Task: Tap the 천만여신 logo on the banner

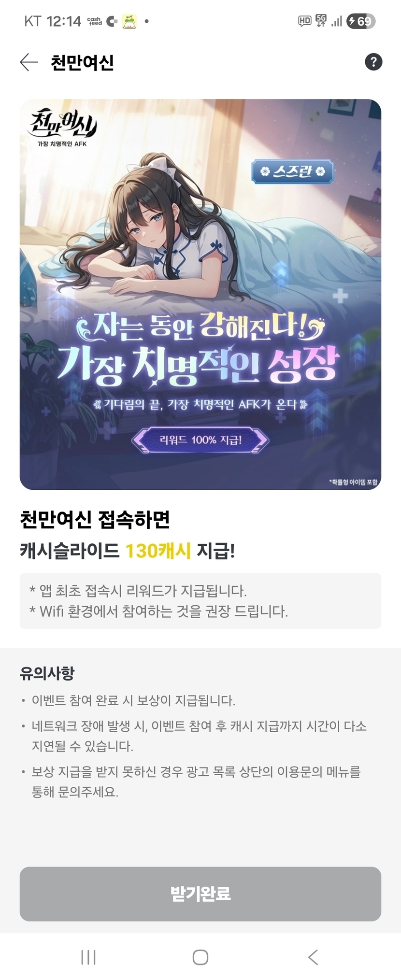Action: tap(63, 127)
